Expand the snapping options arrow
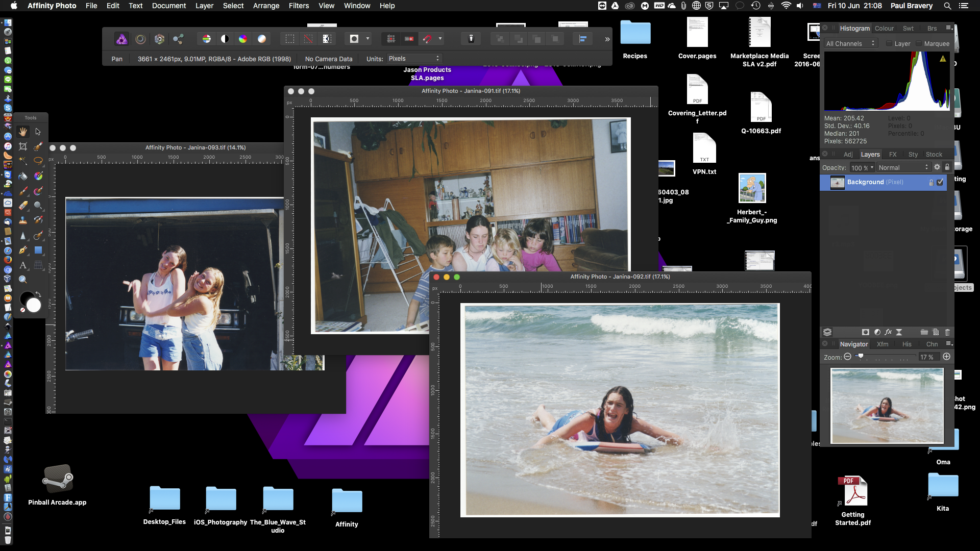 coord(440,39)
